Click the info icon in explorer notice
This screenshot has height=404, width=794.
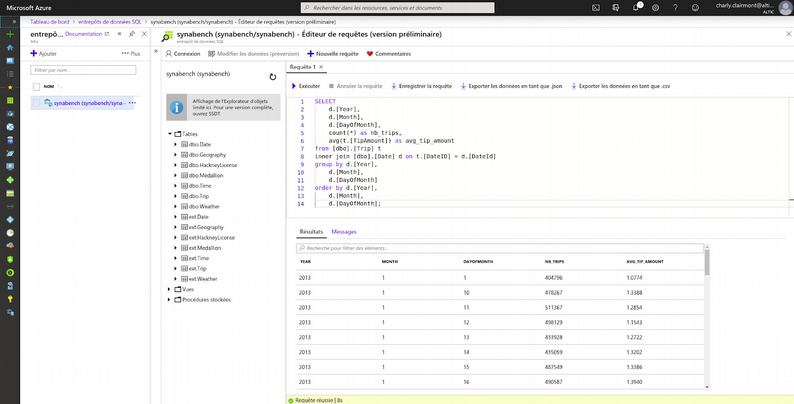tap(176, 107)
